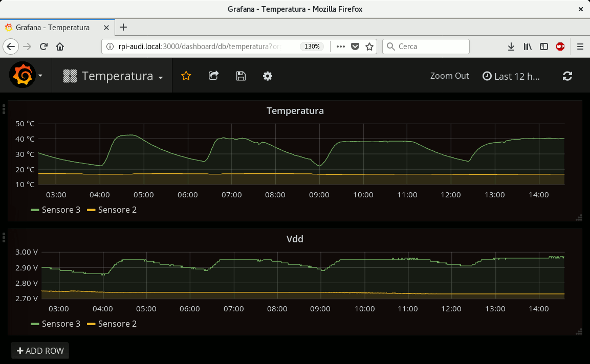Toggle Firefox sidebar view

point(544,47)
